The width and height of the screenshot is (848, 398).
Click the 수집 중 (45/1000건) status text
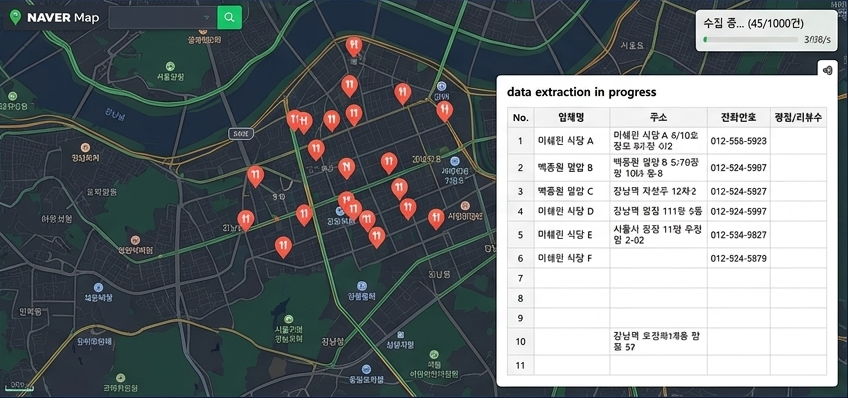(x=753, y=23)
